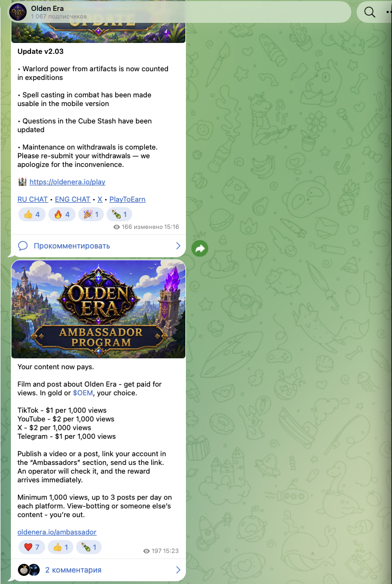Add fire reaction on Update v2.03 post
This screenshot has width=392, height=584.
(x=62, y=215)
